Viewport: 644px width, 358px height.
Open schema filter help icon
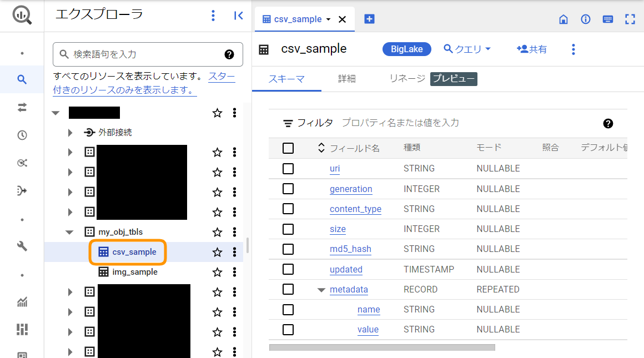(x=608, y=124)
